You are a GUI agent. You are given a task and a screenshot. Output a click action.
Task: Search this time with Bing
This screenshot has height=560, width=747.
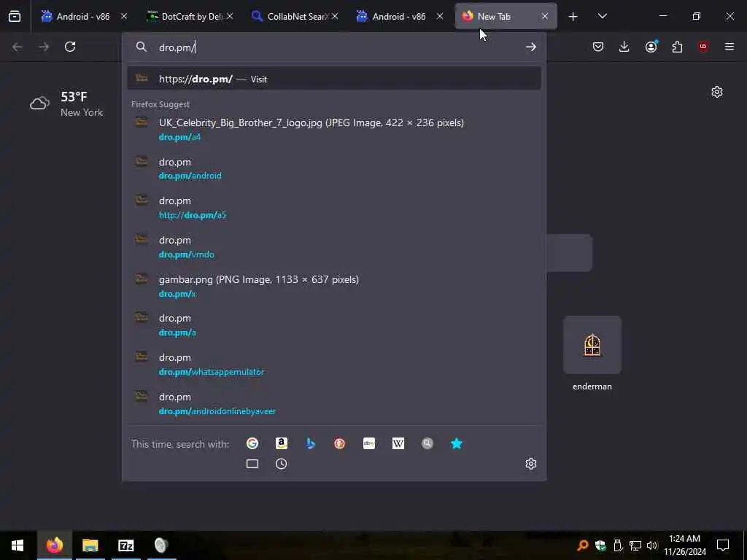311,444
